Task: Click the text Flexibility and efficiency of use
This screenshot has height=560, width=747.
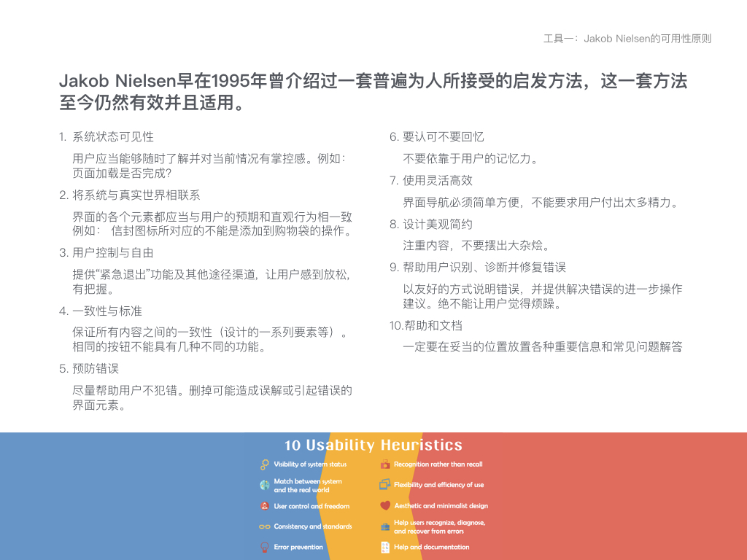Action: (438, 485)
